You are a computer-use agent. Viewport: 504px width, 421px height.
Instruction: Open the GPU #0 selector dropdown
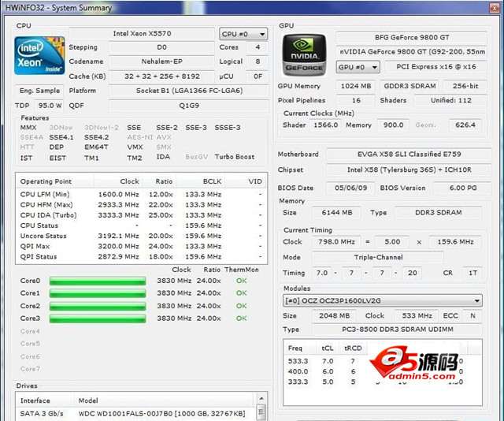tap(358, 67)
